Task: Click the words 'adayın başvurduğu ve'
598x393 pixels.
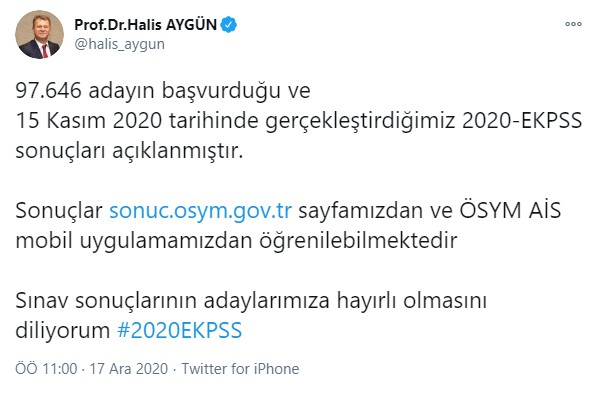Action: click(x=199, y=92)
